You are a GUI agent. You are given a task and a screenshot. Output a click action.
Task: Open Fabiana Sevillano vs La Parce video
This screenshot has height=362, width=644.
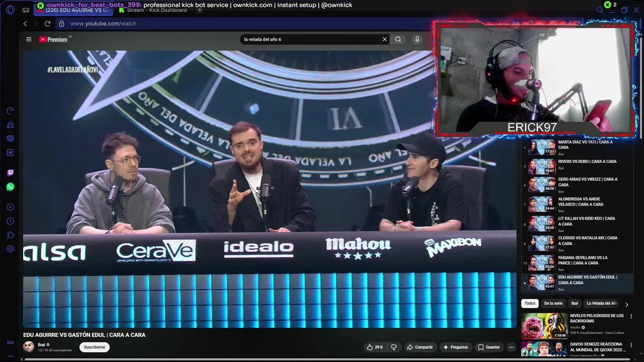[x=577, y=263]
